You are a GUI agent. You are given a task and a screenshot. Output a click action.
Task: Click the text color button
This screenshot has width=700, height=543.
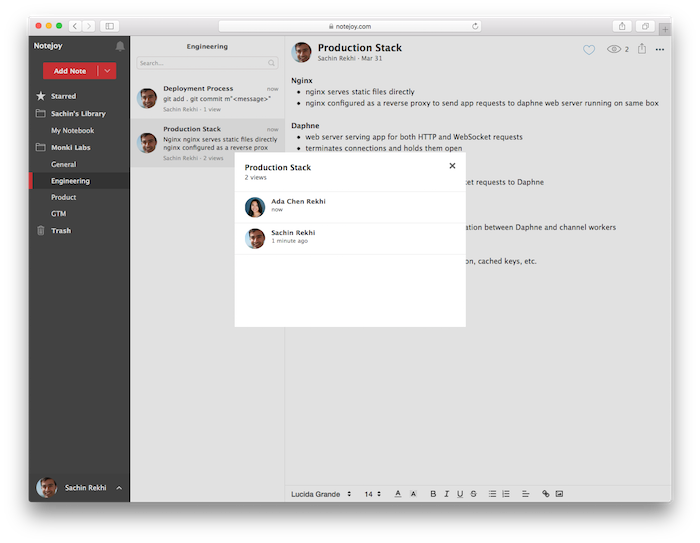pos(398,494)
